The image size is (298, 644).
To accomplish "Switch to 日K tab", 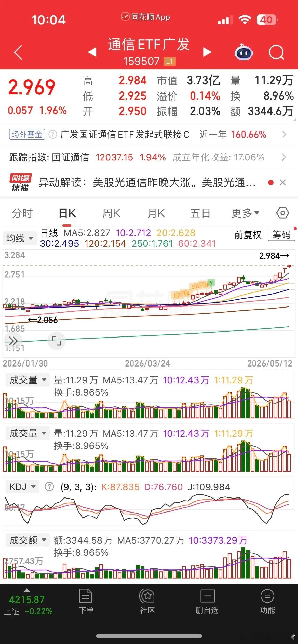I will 67,213.
